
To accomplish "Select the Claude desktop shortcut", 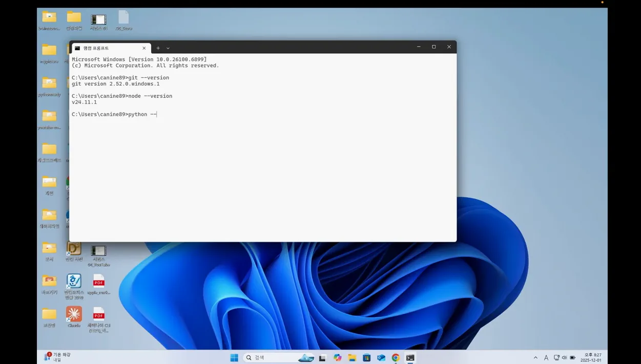I will (x=74, y=317).
